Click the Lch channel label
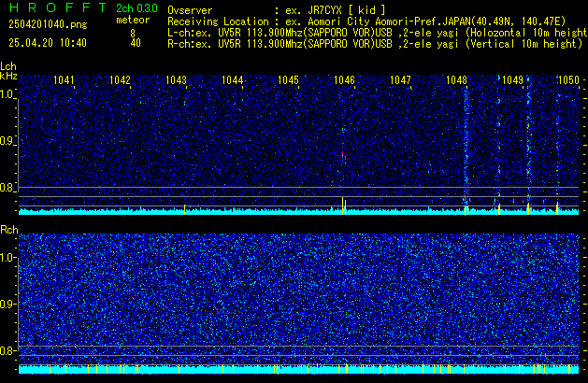Screen dimensions: 588x383 point(8,66)
